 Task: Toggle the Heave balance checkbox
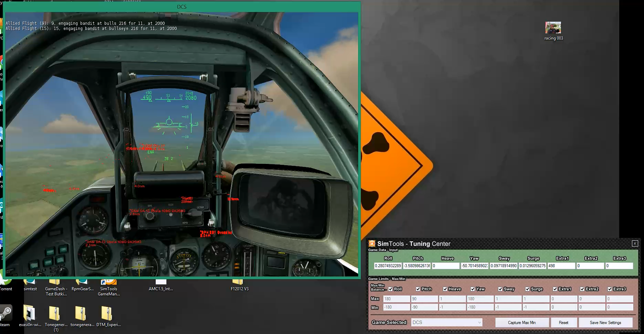coord(445,289)
